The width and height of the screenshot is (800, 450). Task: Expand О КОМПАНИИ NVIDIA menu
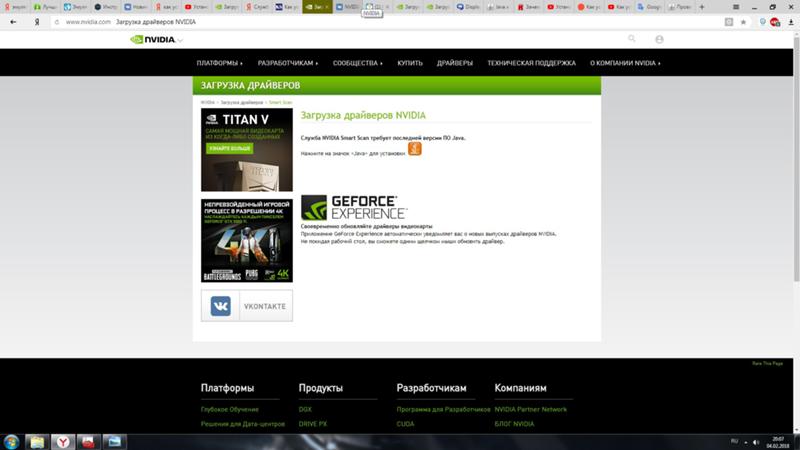pos(625,63)
